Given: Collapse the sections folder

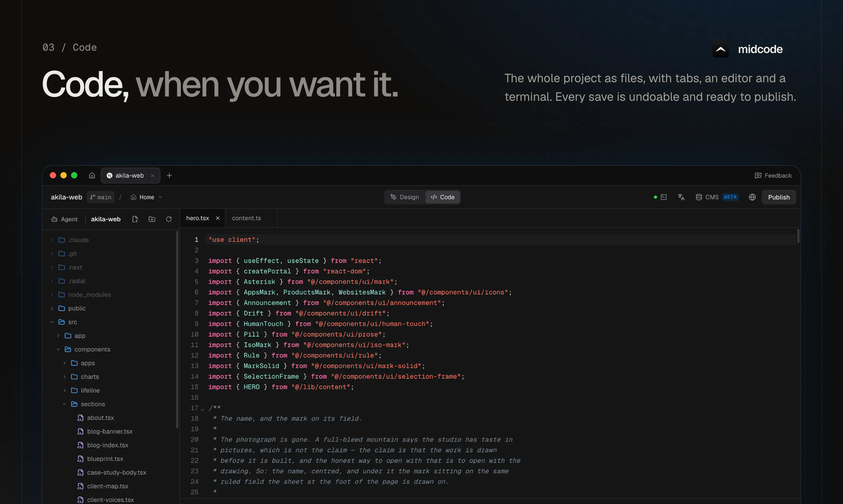Looking at the screenshot, I should pyautogui.click(x=110, y=404).
